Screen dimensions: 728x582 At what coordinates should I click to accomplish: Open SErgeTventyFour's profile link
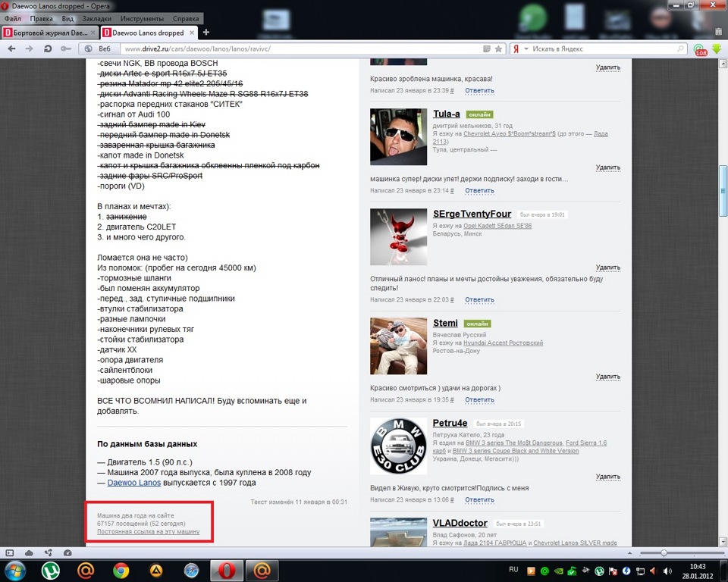472,214
